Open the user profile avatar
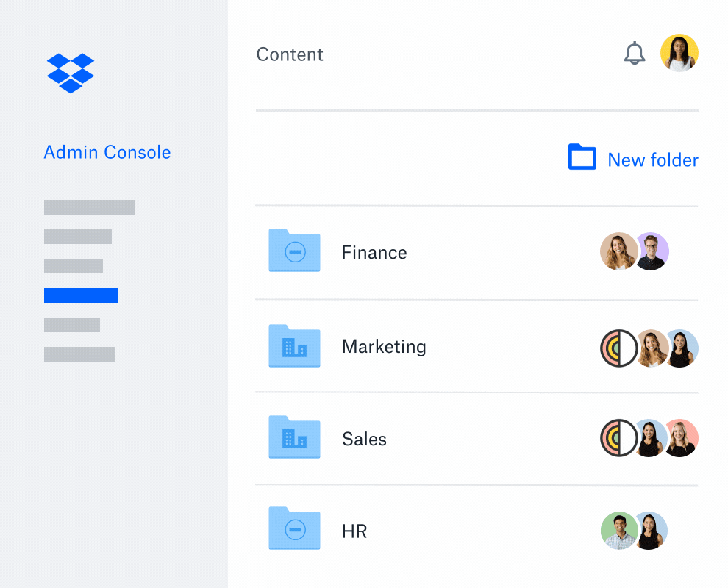This screenshot has width=728, height=588. coord(679,53)
